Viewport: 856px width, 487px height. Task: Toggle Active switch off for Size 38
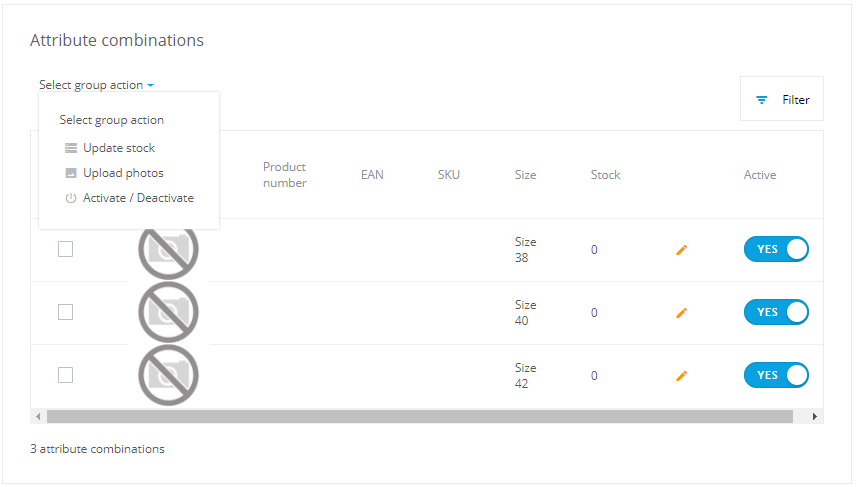coord(776,249)
